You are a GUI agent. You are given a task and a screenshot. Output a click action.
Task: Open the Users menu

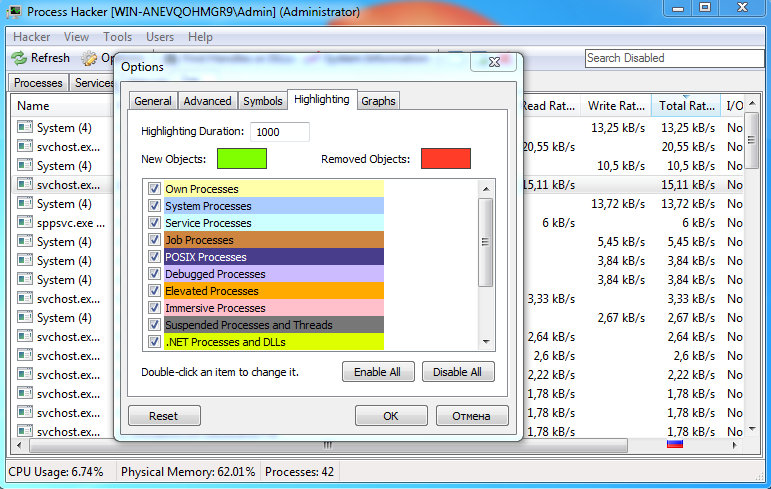coord(160,37)
